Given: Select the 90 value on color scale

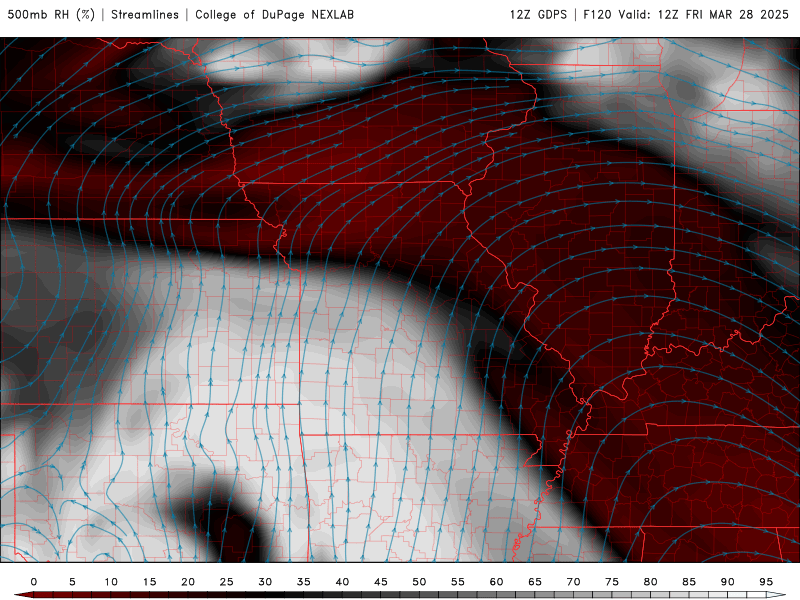Looking at the screenshot, I should pyautogui.click(x=728, y=582).
